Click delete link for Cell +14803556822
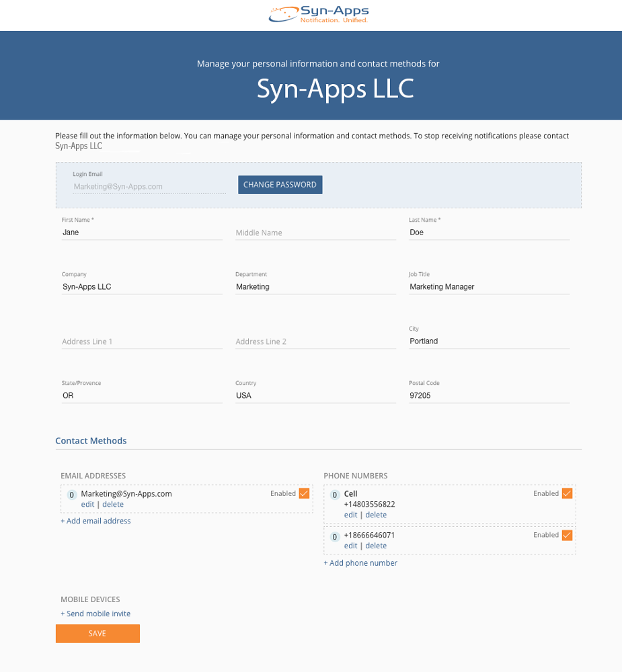 [376, 515]
